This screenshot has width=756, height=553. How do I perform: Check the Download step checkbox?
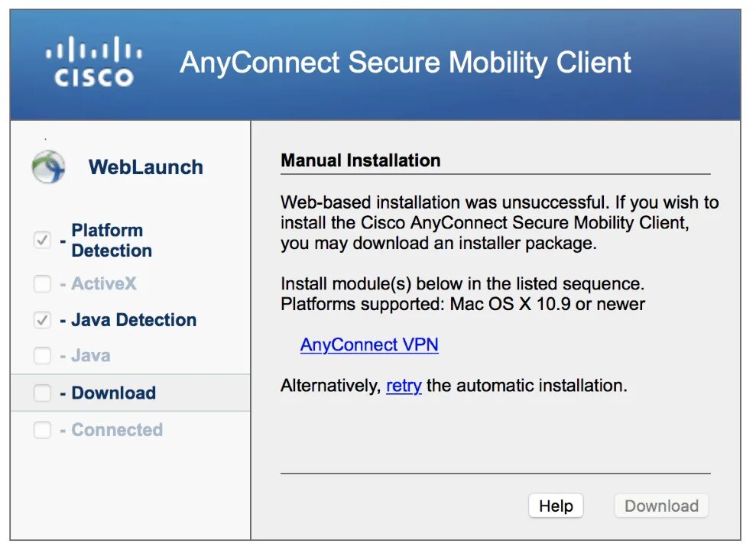(42, 393)
